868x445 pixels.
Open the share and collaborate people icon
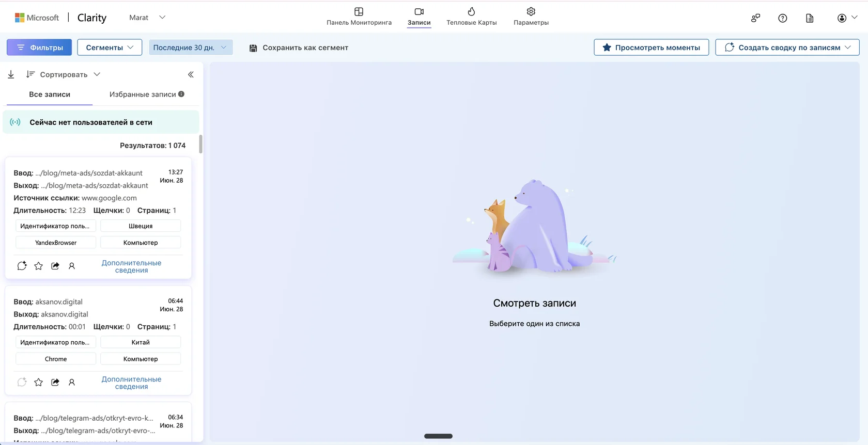pos(755,18)
